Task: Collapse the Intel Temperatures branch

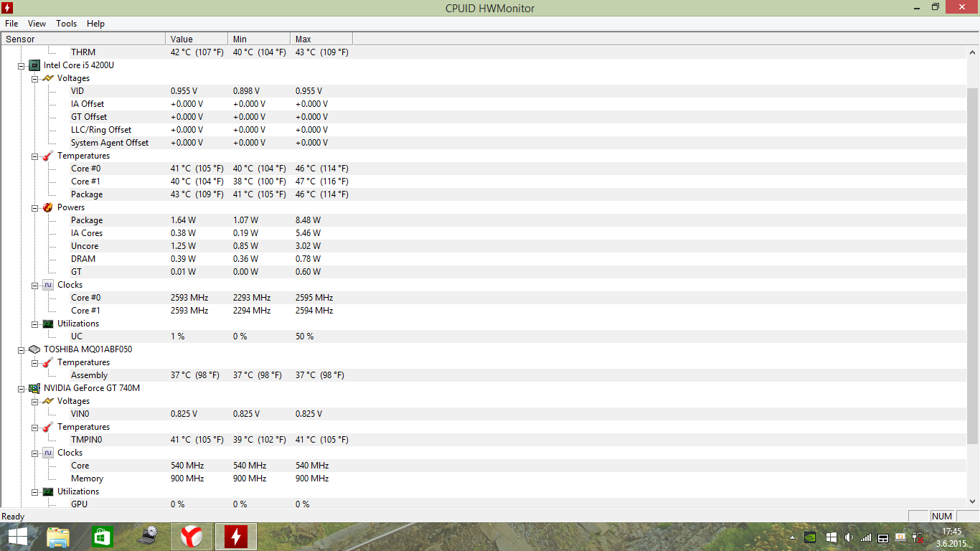Action: pos(34,156)
